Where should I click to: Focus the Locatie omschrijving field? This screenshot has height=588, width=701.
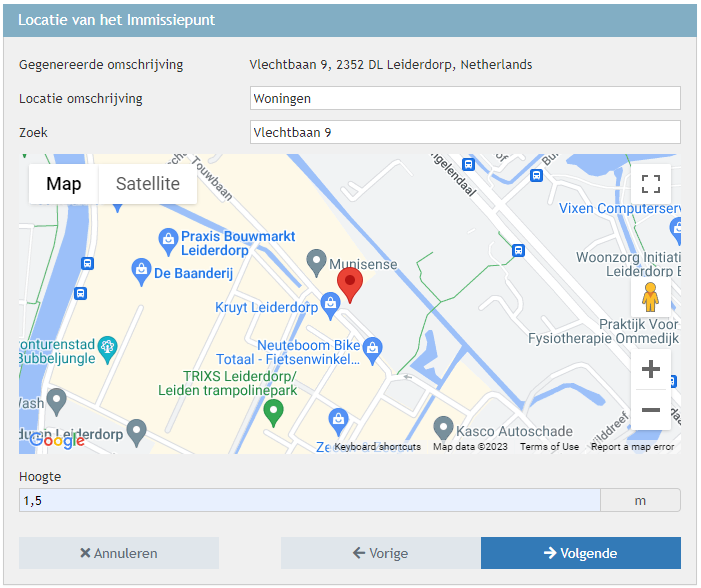pos(464,98)
